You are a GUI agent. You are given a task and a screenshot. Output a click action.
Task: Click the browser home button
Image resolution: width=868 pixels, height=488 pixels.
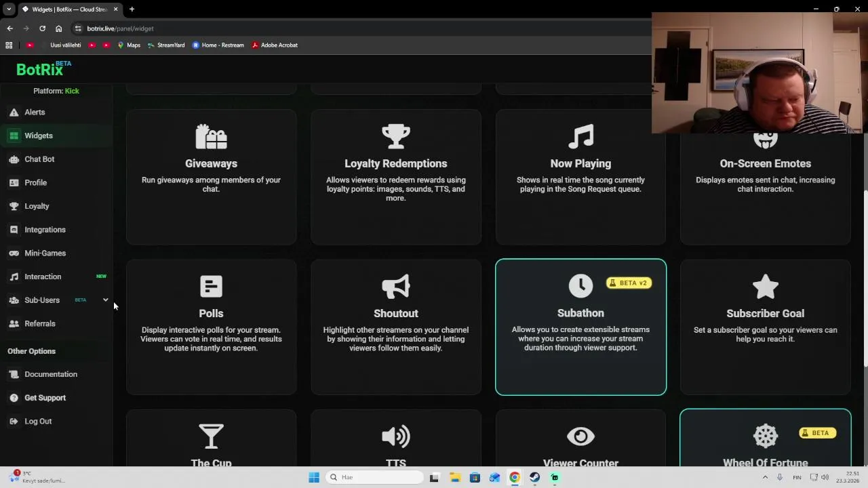click(x=58, y=28)
